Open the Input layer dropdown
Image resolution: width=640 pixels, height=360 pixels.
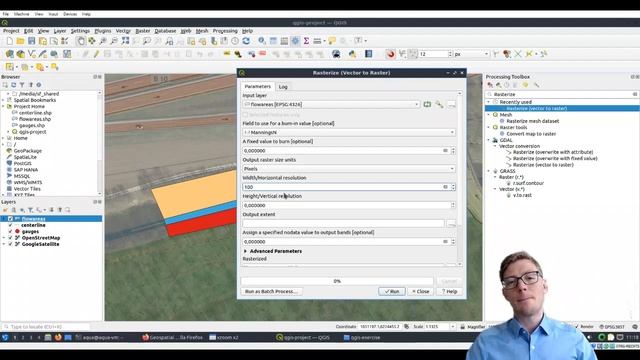(x=331, y=104)
